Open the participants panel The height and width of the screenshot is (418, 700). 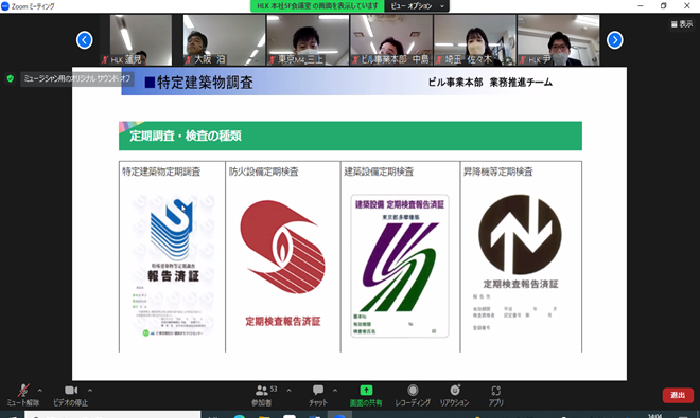(263, 395)
